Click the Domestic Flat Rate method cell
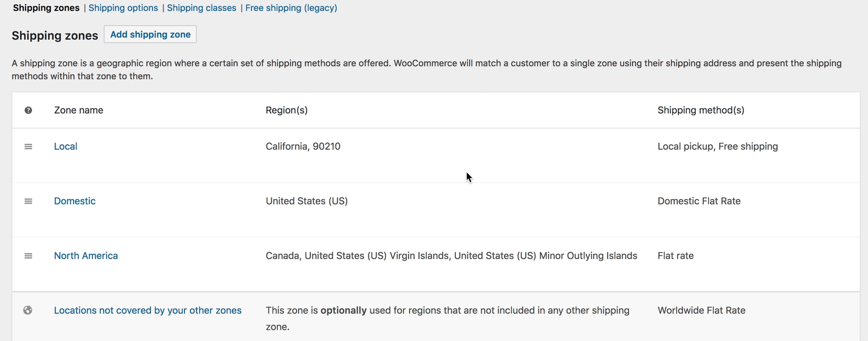 click(x=699, y=201)
